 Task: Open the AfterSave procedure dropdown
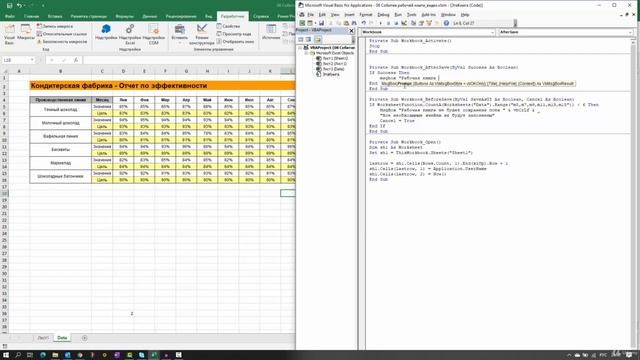pyautogui.click(x=630, y=32)
